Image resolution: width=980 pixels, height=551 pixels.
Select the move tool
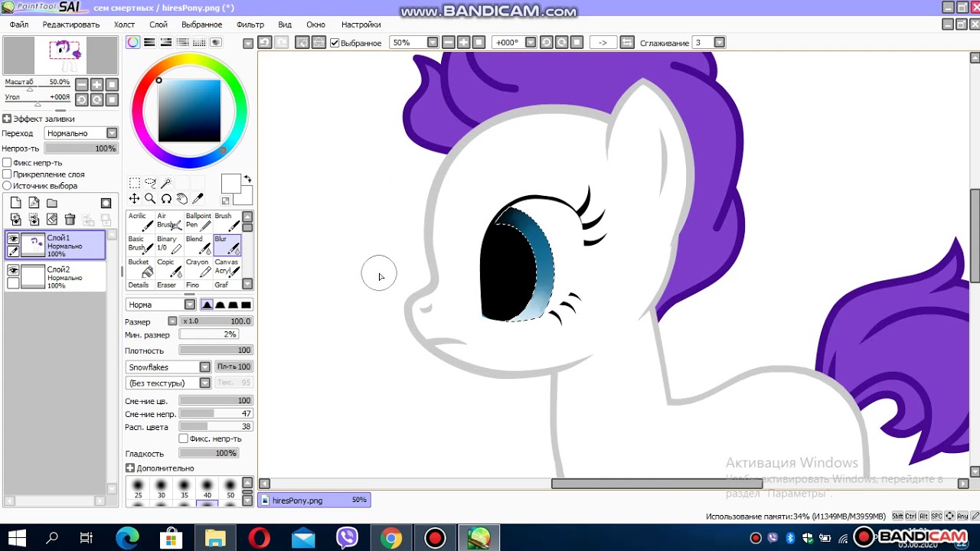(x=135, y=199)
